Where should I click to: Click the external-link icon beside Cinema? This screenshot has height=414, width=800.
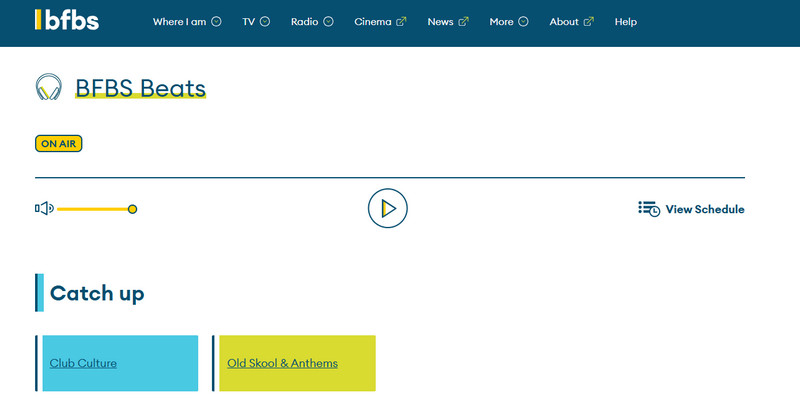pos(401,21)
